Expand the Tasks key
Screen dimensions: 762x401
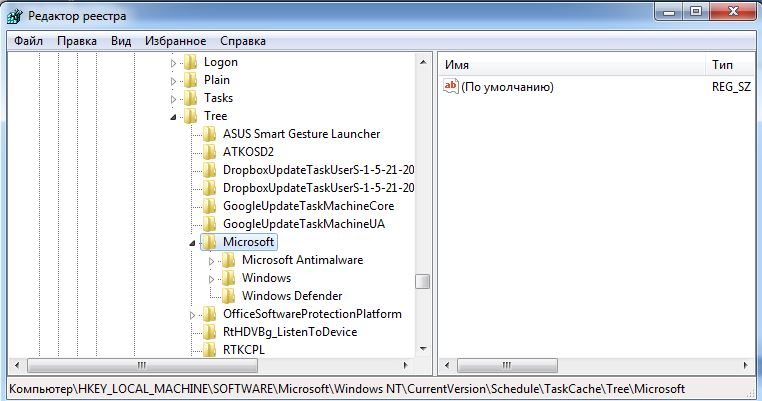tap(173, 99)
